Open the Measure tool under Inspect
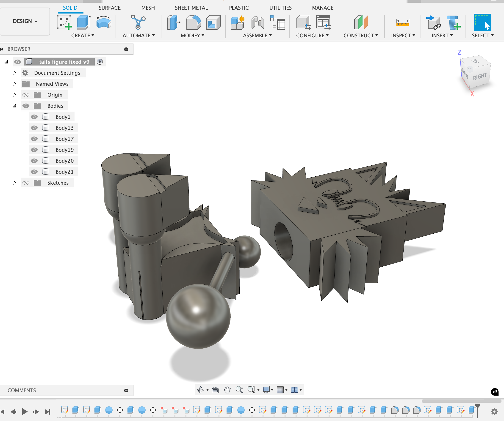504x421 pixels. click(402, 22)
